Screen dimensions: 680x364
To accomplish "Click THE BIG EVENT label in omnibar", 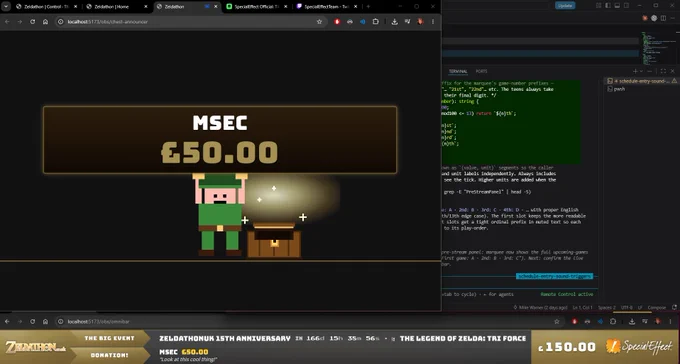I will pyautogui.click(x=109, y=338).
